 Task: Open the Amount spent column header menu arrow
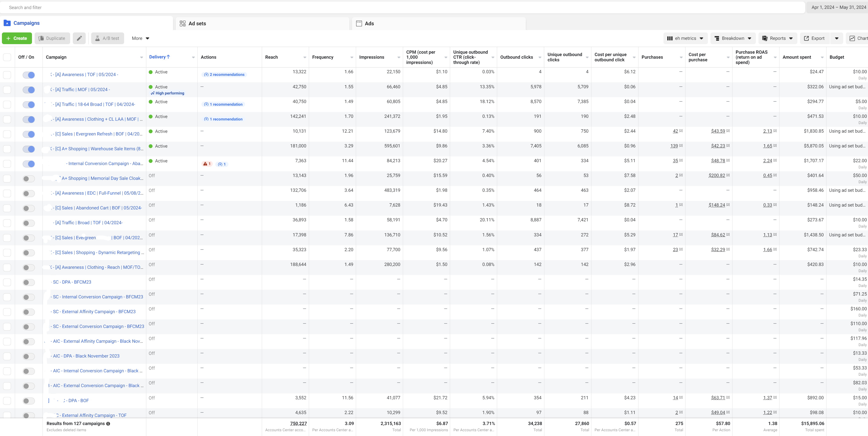[822, 57]
